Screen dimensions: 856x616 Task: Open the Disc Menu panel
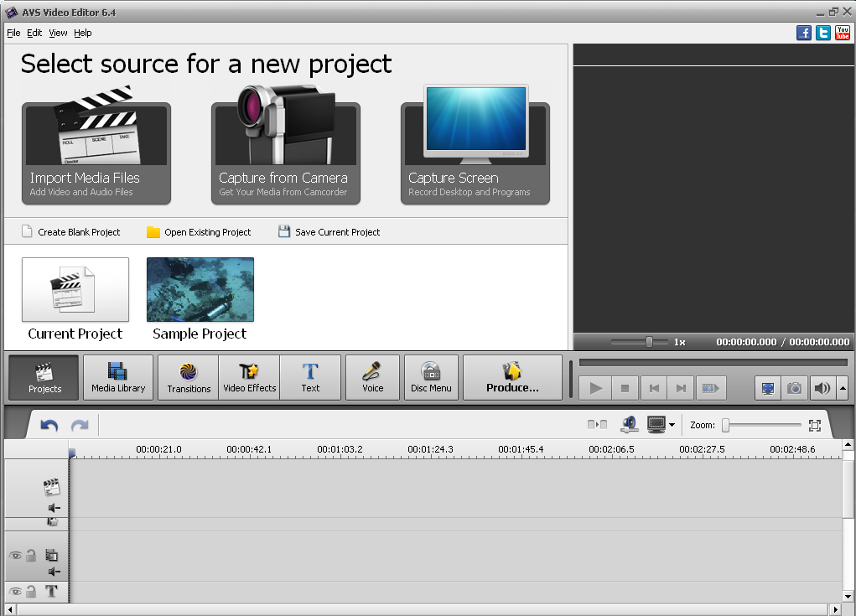click(x=431, y=378)
